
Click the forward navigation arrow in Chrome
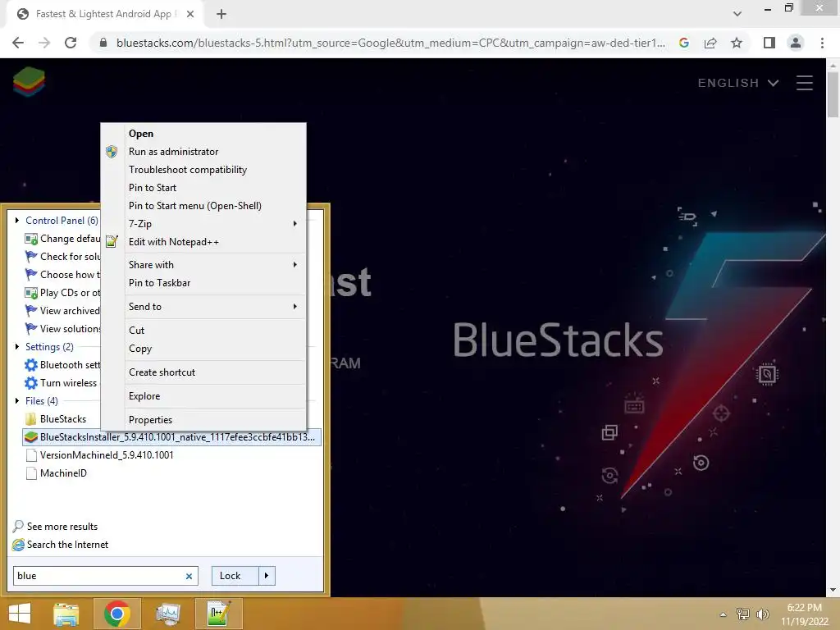(44, 43)
